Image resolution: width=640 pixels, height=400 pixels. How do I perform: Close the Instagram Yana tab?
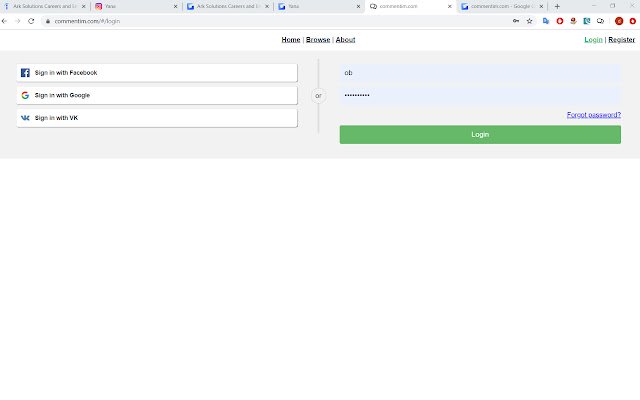176,7
